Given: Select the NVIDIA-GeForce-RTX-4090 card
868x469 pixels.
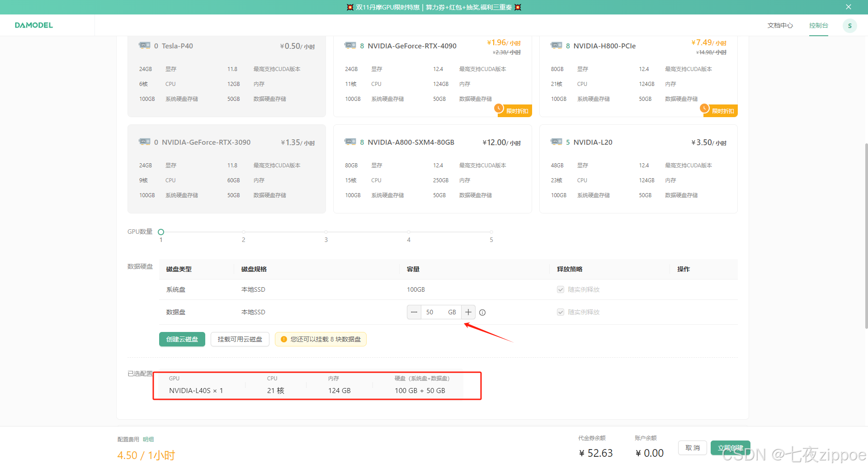Looking at the screenshot, I should click(x=433, y=76).
